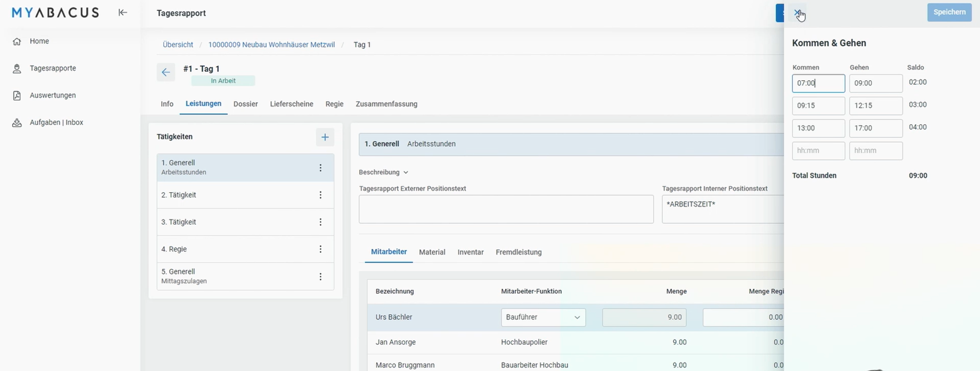Open Aufgaben | Inbox in sidebar

pos(56,123)
